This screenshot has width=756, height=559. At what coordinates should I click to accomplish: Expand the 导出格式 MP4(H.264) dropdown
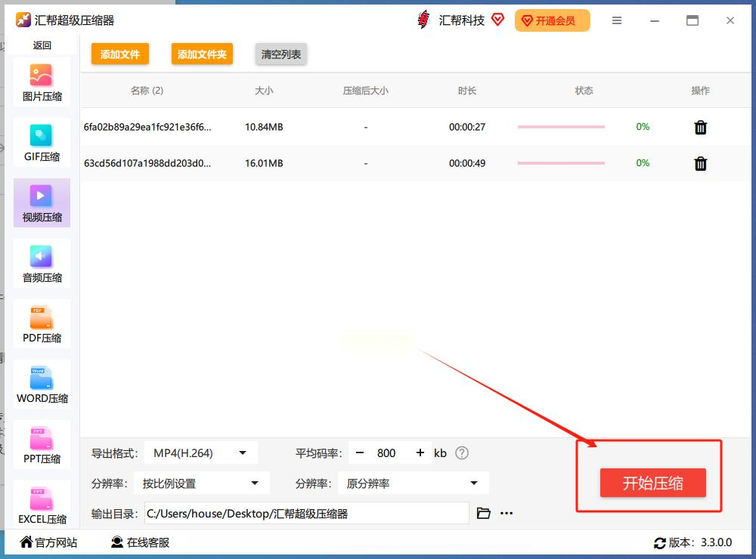(200, 453)
